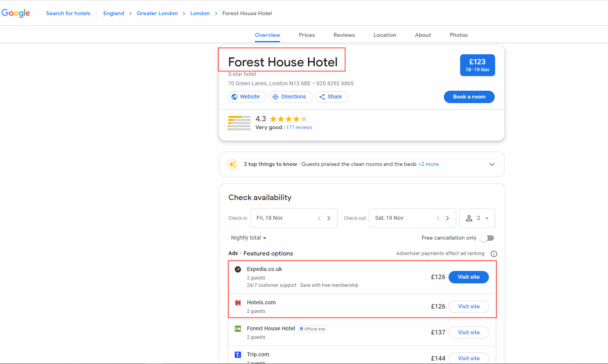
Task: Click the rating histogram bars
Action: pyautogui.click(x=239, y=123)
